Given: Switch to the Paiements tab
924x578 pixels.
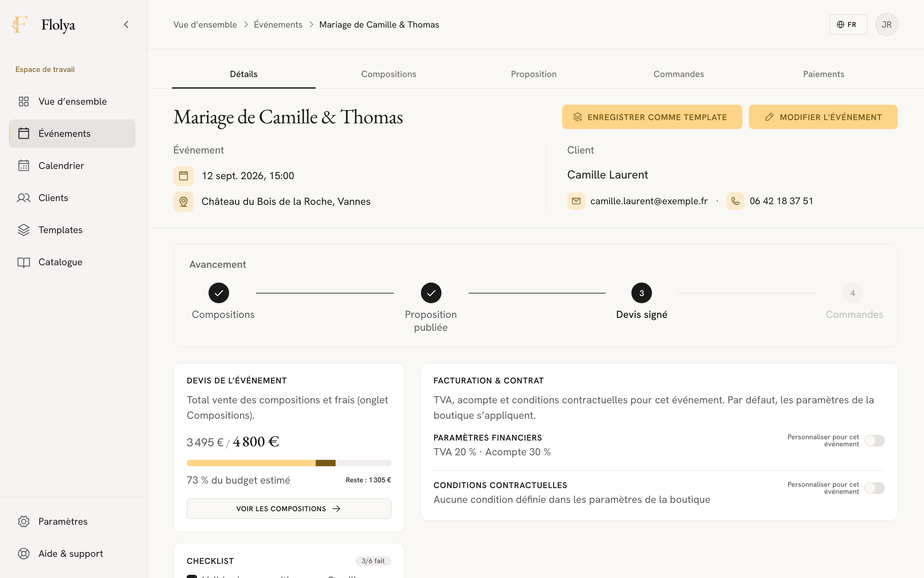Looking at the screenshot, I should pyautogui.click(x=823, y=74).
